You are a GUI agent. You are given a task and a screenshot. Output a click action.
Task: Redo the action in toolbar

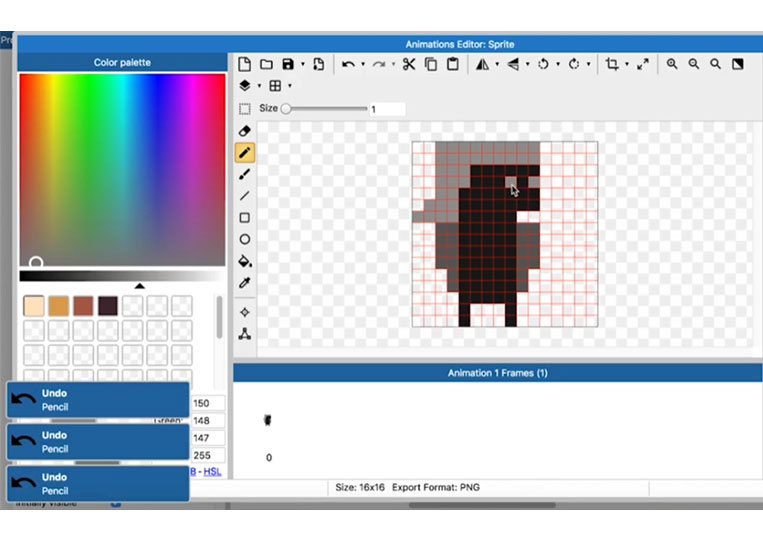pyautogui.click(x=379, y=64)
